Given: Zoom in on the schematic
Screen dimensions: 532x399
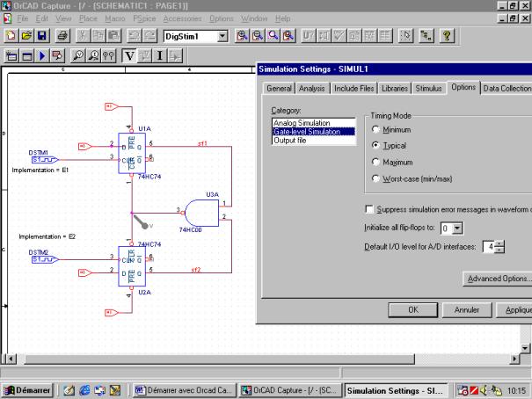Looking at the screenshot, I should pyautogui.click(x=242, y=36).
